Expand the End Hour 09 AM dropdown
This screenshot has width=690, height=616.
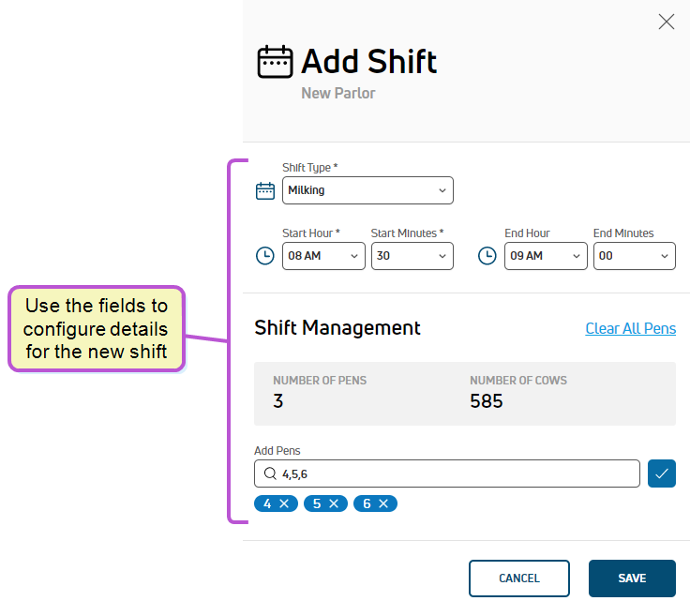[546, 256]
